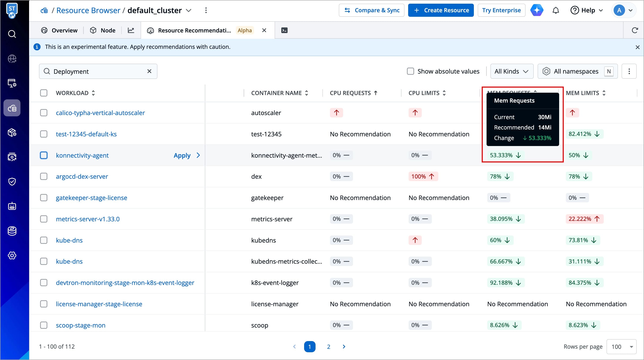The height and width of the screenshot is (360, 644).
Task: Go to page 2 of results
Action: point(328,346)
